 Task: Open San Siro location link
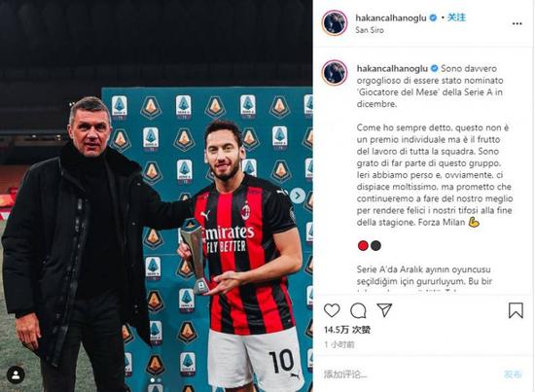coord(370,30)
